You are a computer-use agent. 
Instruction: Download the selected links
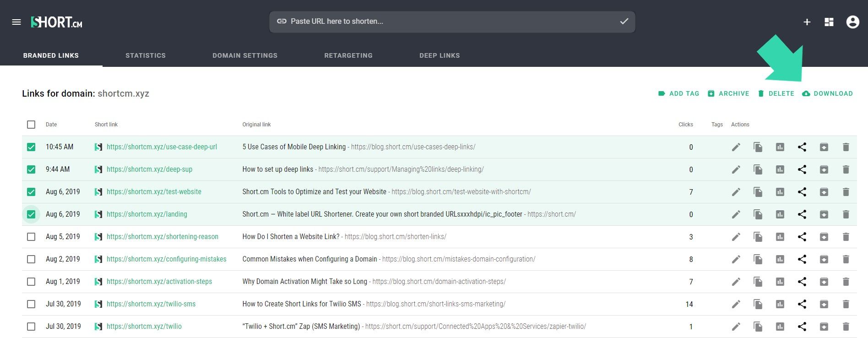[828, 93]
